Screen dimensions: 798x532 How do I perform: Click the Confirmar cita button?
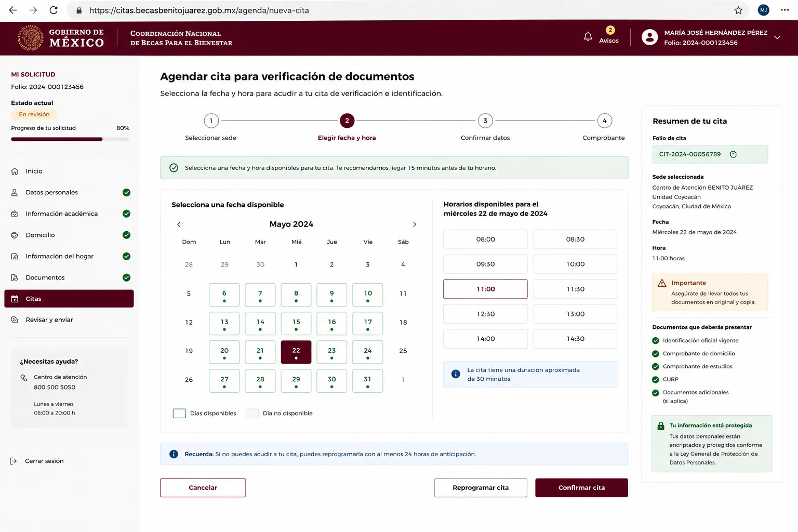pos(581,488)
